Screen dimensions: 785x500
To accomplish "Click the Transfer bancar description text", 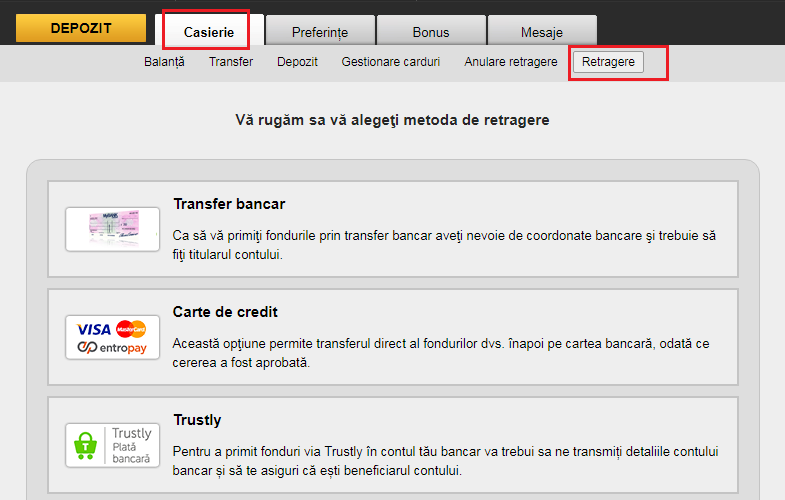I will point(444,245).
